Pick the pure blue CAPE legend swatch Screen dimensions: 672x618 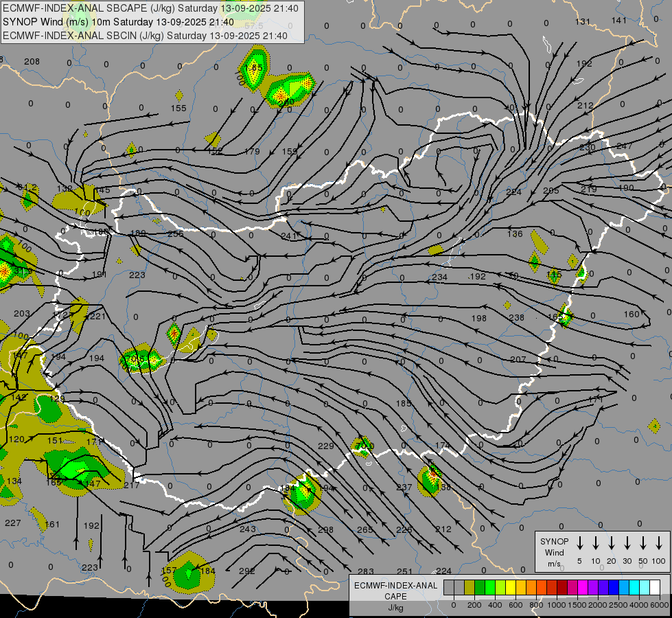[x=614, y=588]
